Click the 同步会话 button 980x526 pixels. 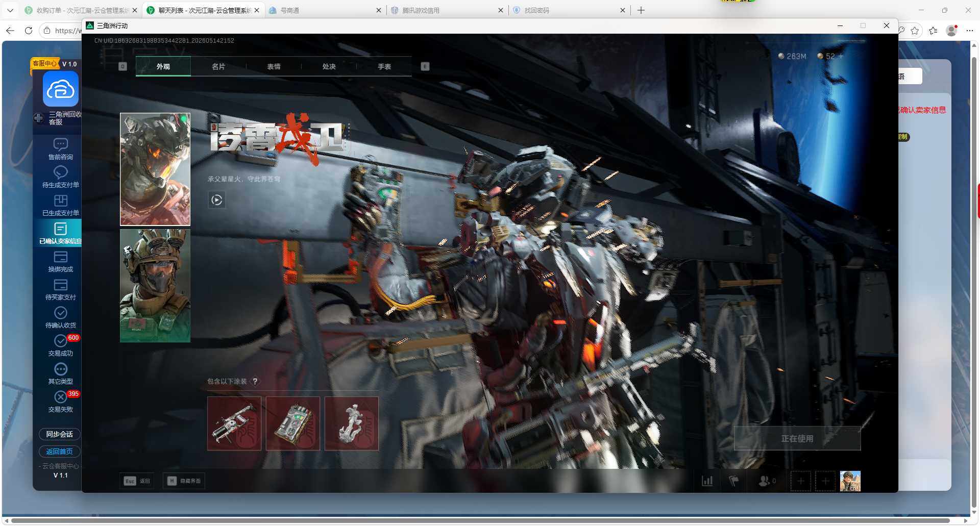[60, 434]
